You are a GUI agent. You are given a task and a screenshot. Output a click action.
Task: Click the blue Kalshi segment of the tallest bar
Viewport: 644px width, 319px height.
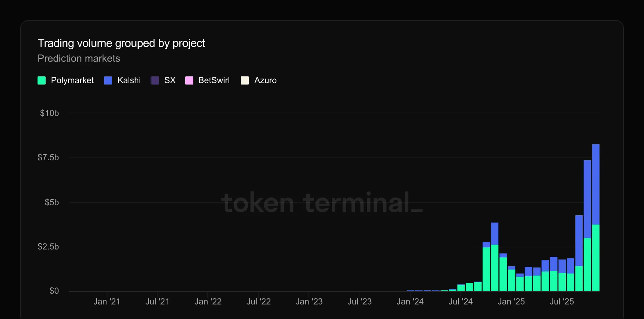(x=596, y=184)
